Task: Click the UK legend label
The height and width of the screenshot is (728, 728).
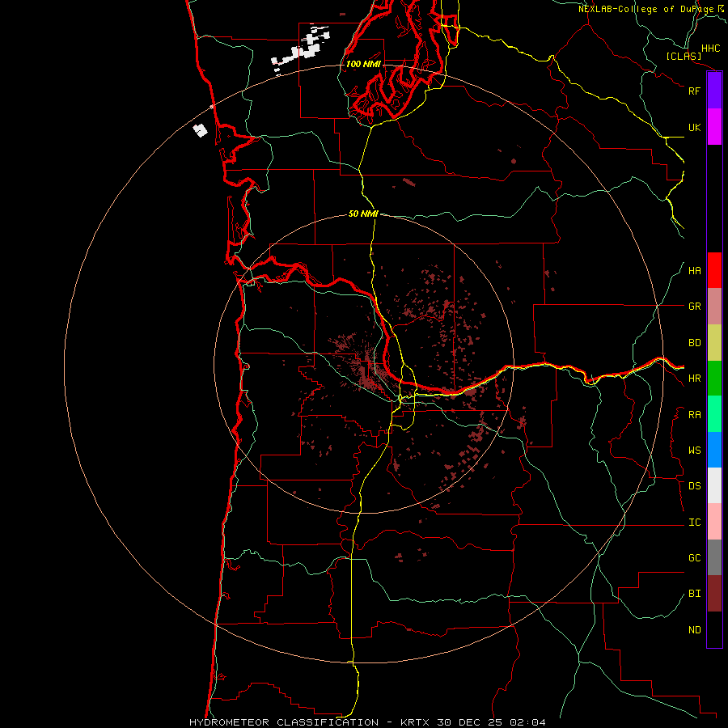Action: (694, 127)
